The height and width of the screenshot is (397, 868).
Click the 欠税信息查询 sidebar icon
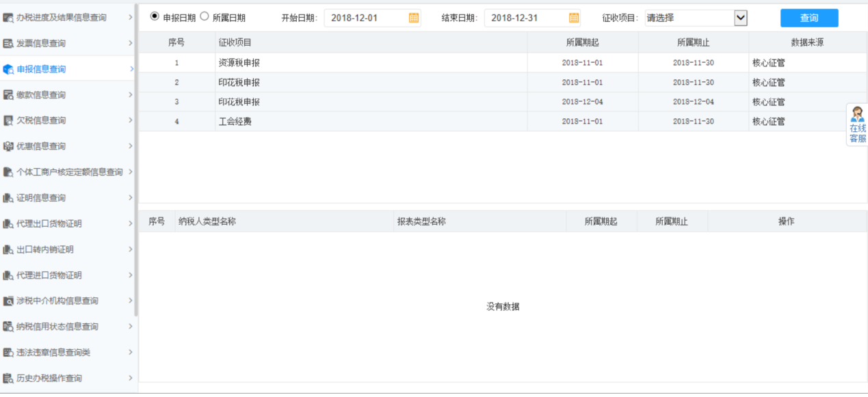pos(8,121)
